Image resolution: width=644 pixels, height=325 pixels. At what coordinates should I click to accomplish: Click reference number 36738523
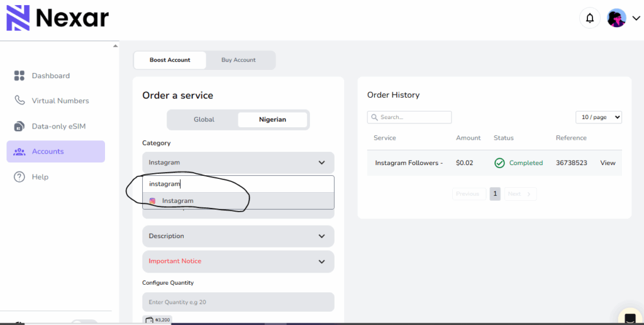click(571, 163)
